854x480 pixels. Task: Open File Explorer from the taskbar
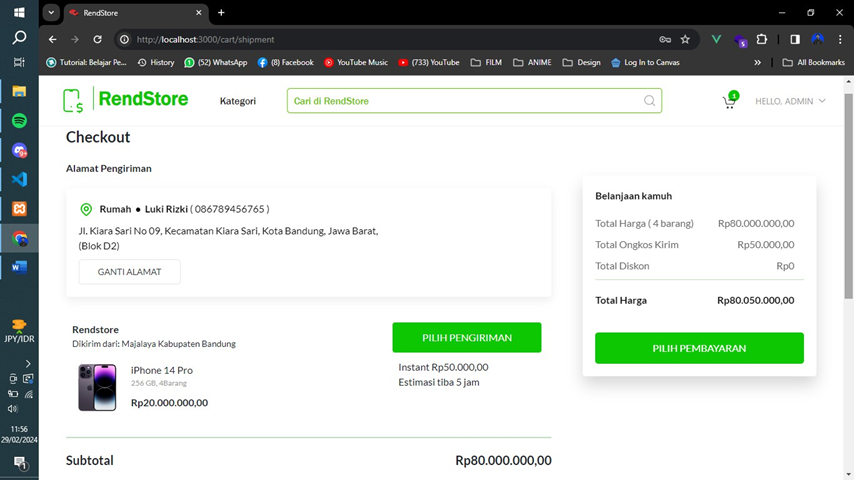[x=19, y=91]
